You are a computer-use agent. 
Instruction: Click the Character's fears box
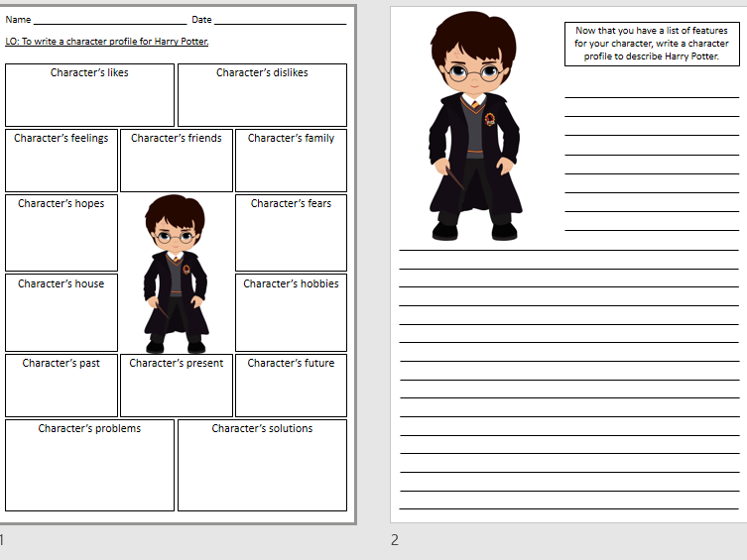point(291,233)
